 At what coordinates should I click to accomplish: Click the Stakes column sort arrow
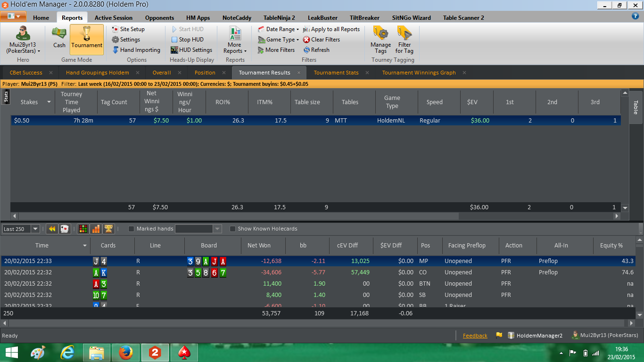[49, 102]
